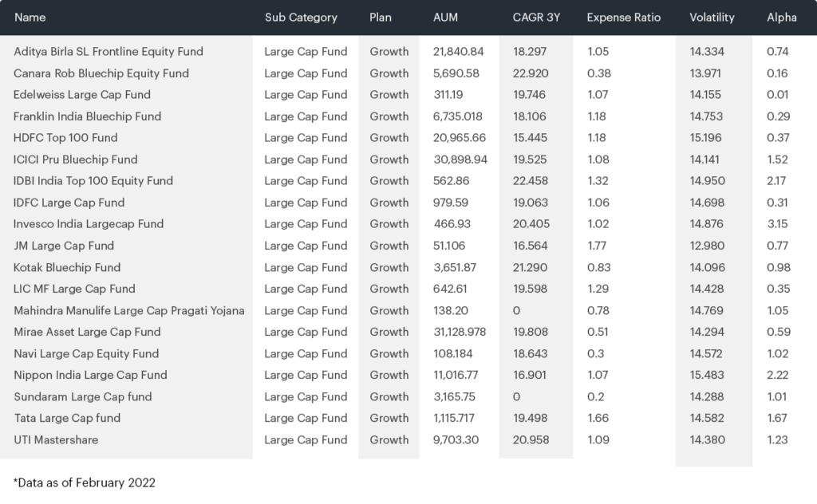Screen dimensions: 817x504
Task: Click Nippon India Large Cap Fund name
Action: (x=91, y=376)
